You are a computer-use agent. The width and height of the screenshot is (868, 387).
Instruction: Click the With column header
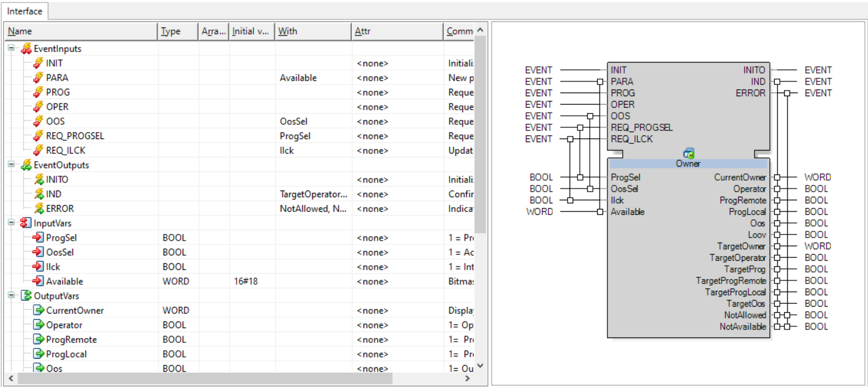313,31
